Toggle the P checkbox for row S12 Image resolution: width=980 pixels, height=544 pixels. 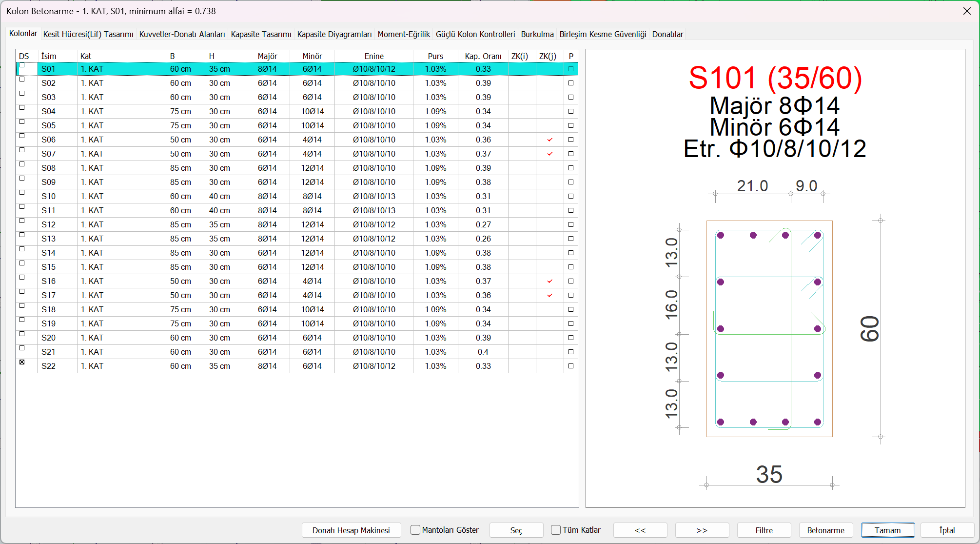[x=571, y=224]
